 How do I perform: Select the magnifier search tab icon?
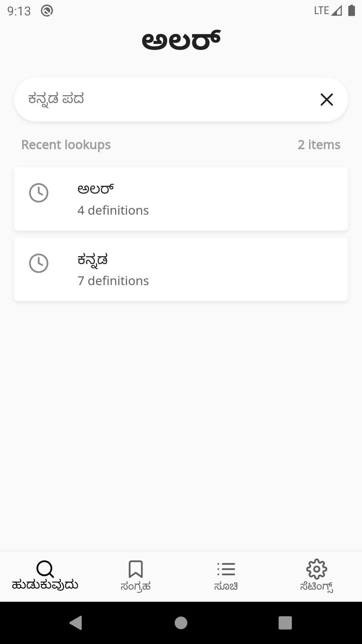tap(45, 569)
